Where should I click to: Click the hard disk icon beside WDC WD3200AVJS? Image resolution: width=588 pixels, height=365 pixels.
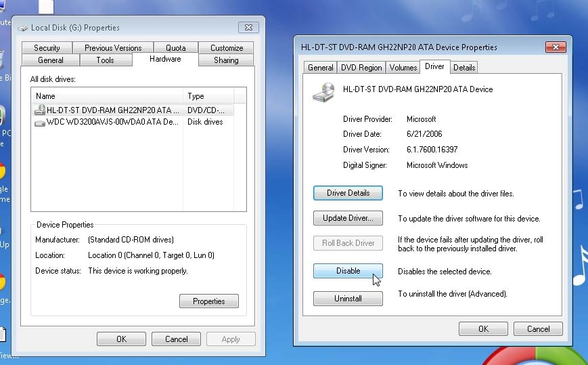point(40,123)
